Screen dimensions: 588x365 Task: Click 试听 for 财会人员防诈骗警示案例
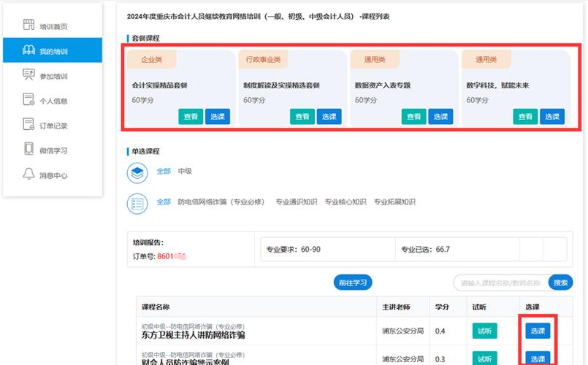coord(484,358)
